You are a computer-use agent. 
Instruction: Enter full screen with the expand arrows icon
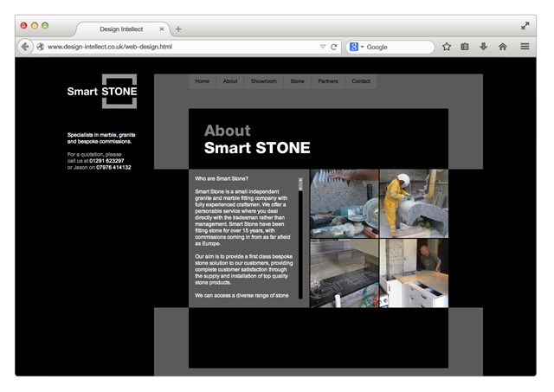(525, 26)
